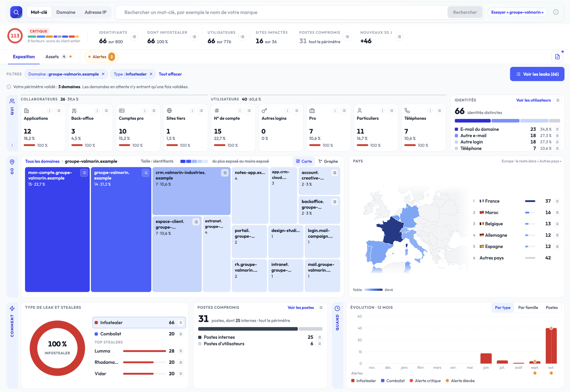The height and width of the screenshot is (392, 570).
Task: Click info icon on Applications card
Action: tap(50, 110)
